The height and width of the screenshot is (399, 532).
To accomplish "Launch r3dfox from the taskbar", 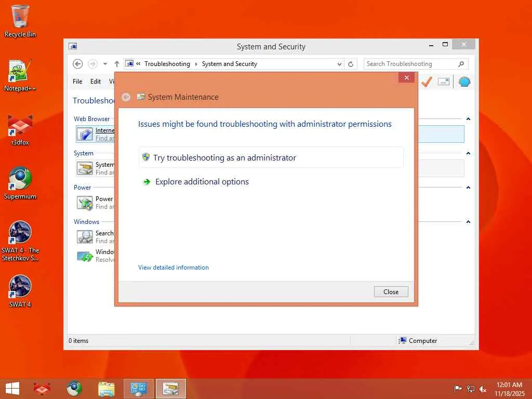I will click(42, 389).
